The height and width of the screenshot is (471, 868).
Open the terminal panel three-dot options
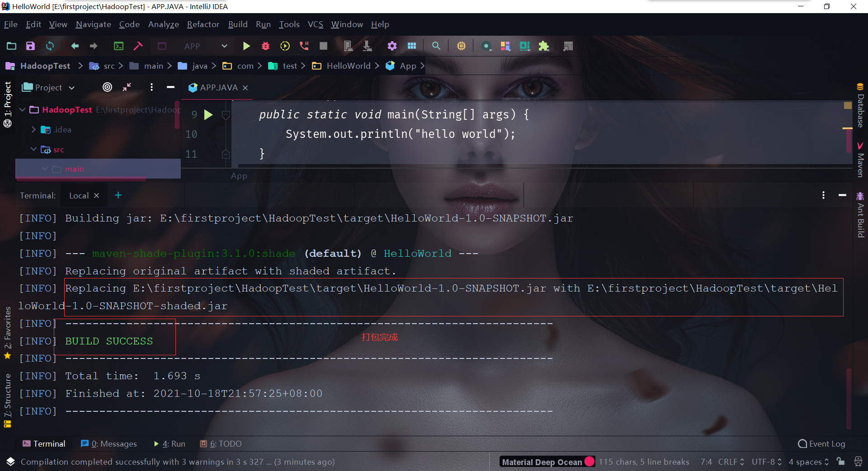(x=823, y=195)
